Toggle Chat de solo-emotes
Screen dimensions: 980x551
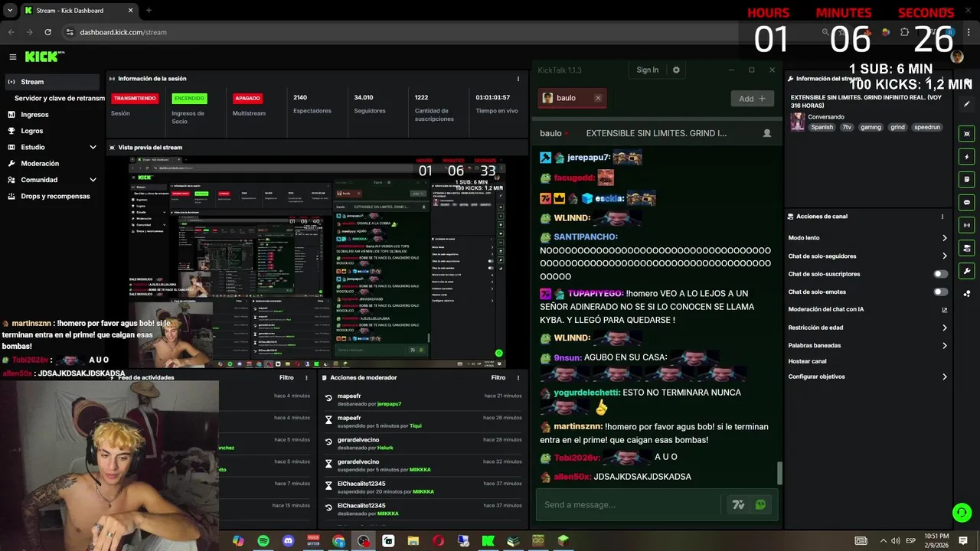tap(941, 292)
